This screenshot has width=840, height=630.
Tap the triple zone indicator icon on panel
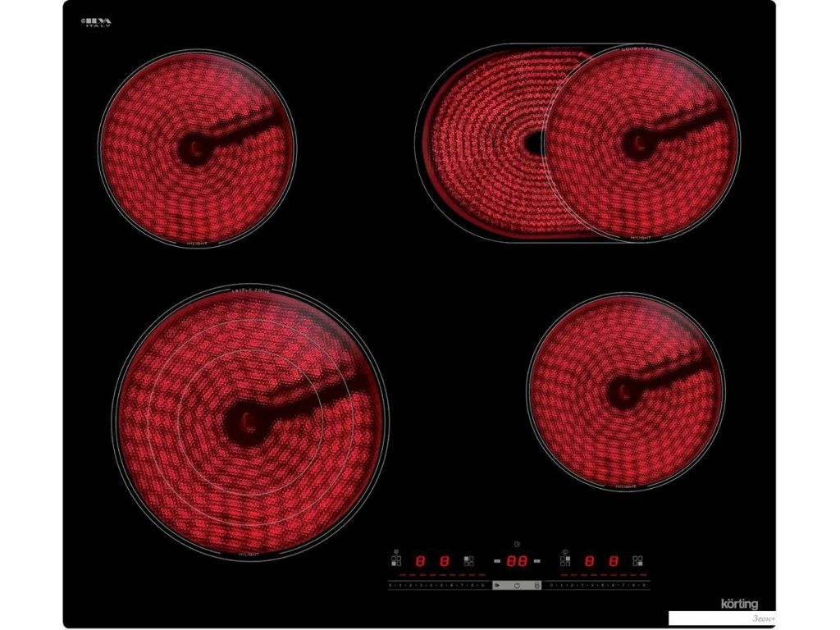point(397,551)
